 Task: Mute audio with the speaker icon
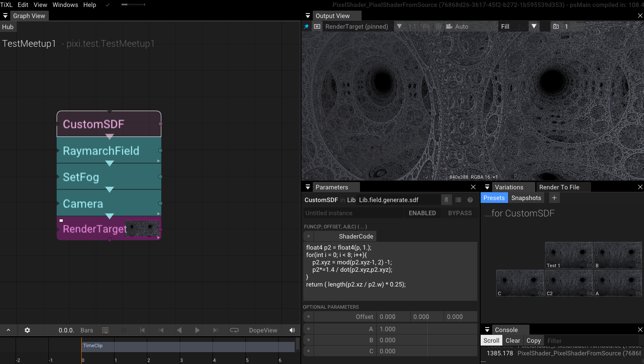pos(292,330)
